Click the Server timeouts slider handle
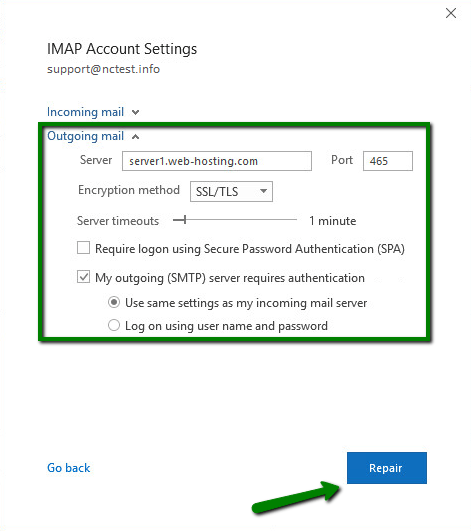The image size is (471, 531). [x=185, y=220]
